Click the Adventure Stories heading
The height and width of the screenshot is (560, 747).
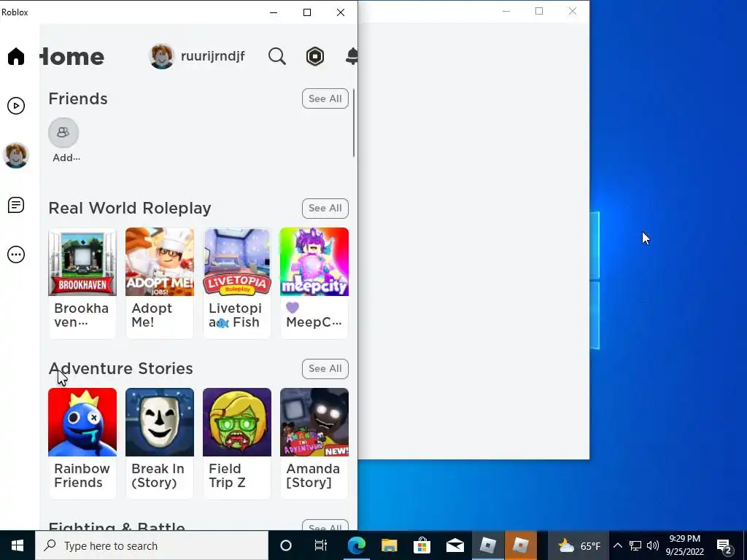tap(120, 368)
